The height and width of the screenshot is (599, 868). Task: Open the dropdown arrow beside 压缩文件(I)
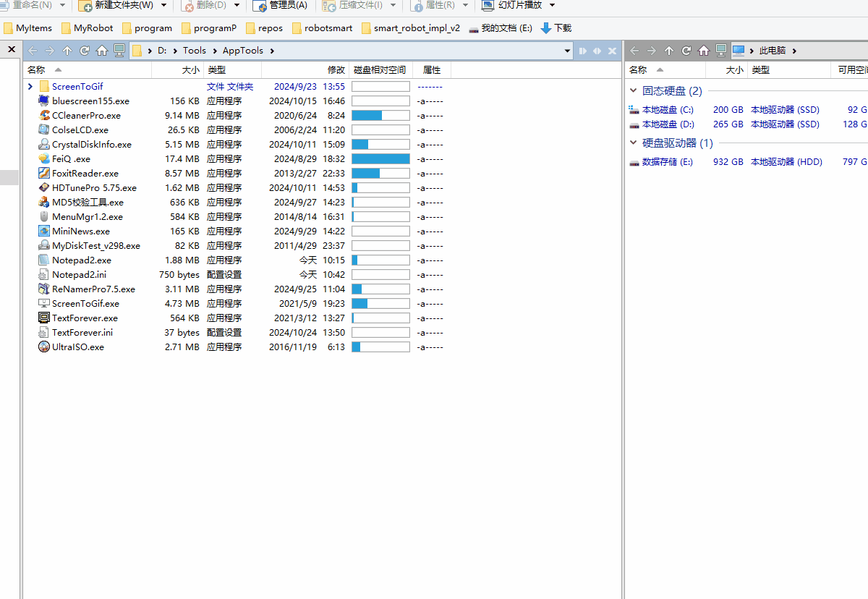(x=393, y=5)
